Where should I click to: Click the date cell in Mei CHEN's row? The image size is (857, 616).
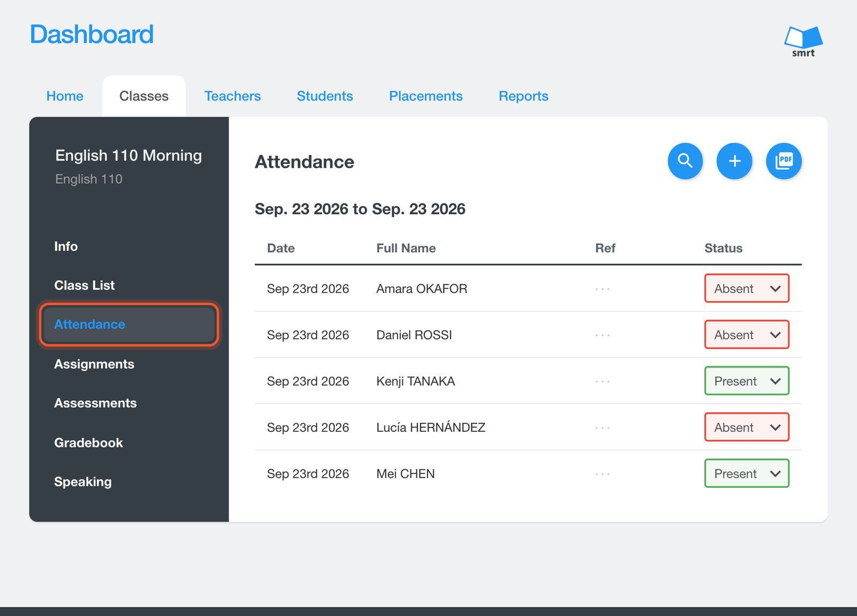[x=308, y=474]
